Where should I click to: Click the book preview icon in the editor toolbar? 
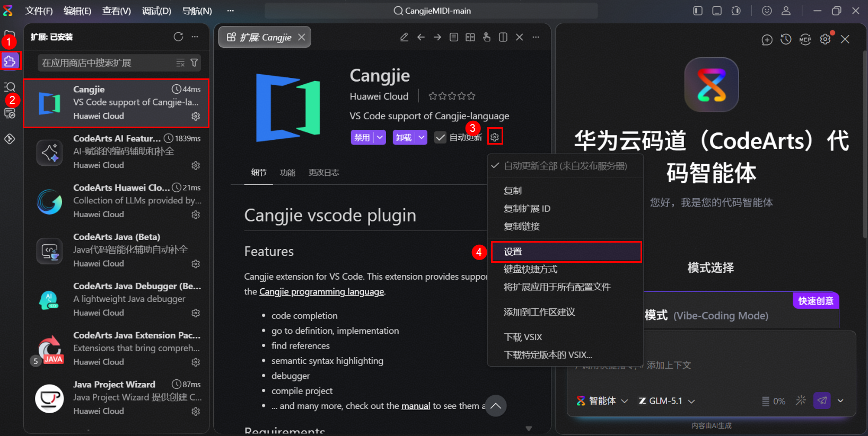point(470,37)
